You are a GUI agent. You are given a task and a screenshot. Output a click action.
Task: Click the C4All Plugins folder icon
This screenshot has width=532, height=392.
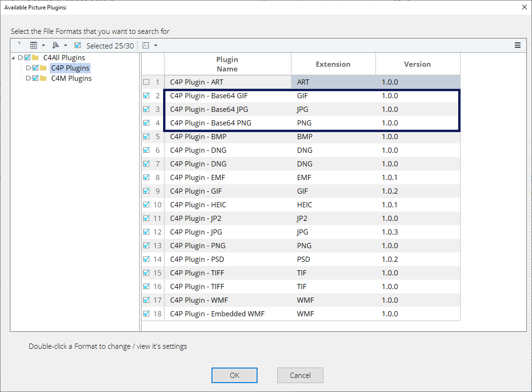coord(35,57)
